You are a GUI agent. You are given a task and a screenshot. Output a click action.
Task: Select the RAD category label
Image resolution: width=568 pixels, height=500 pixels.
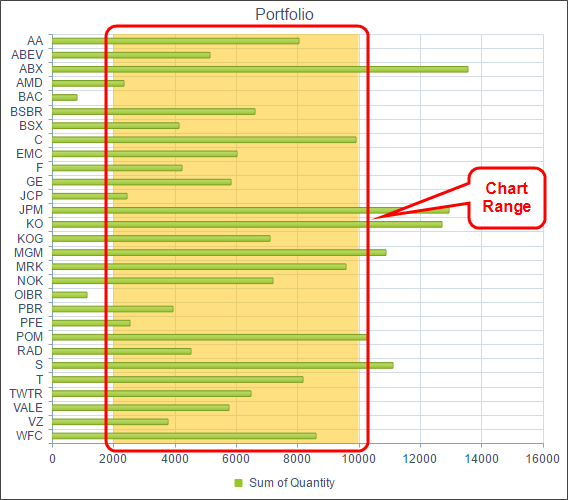(x=30, y=351)
